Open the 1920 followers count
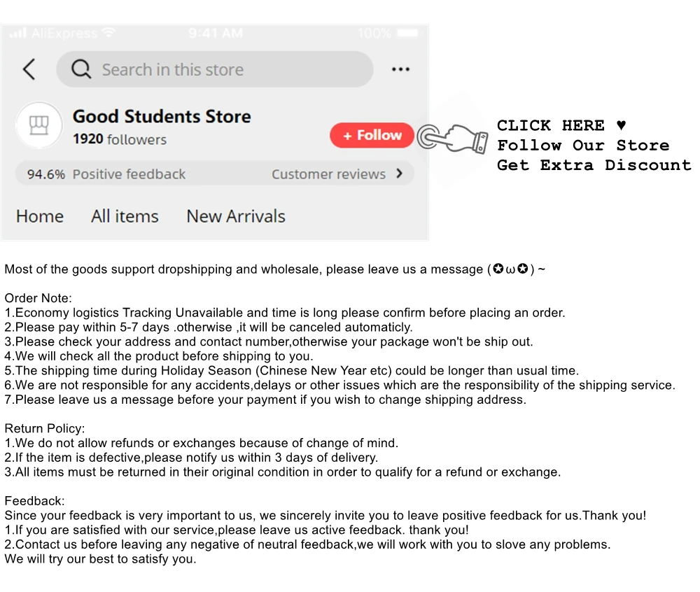This screenshot has width=700, height=592. [120, 139]
